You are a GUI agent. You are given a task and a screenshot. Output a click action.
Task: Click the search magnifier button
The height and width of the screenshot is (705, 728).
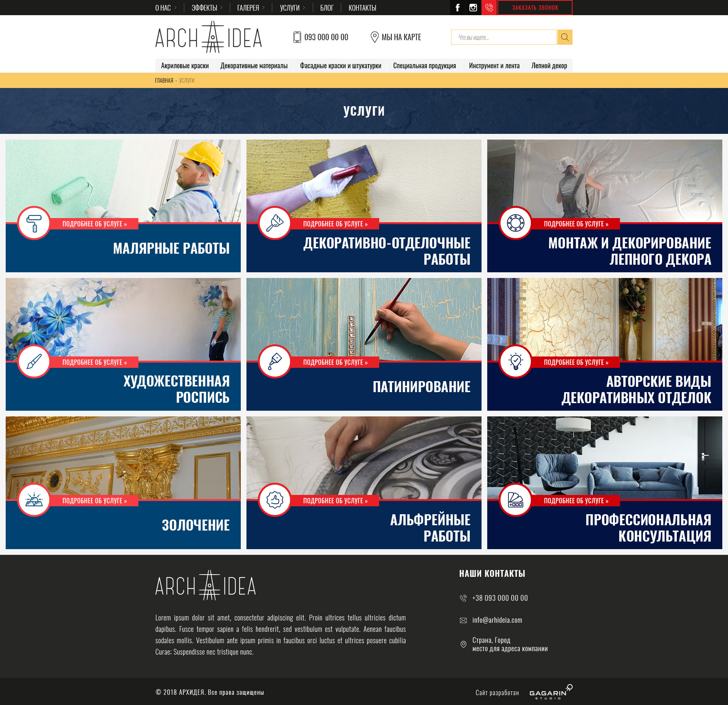click(x=565, y=37)
